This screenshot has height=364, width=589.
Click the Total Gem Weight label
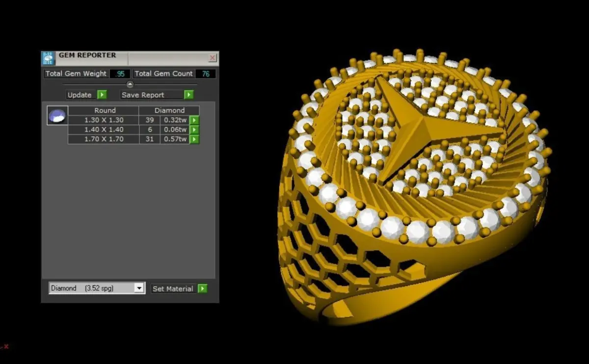pyautogui.click(x=76, y=74)
